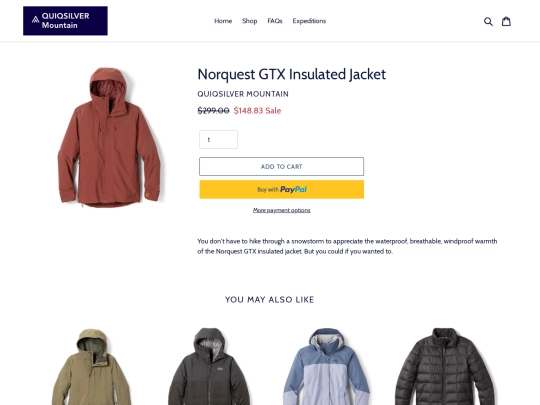Open the black puffer jacket product
This screenshot has width=540, height=405.
coord(445,366)
